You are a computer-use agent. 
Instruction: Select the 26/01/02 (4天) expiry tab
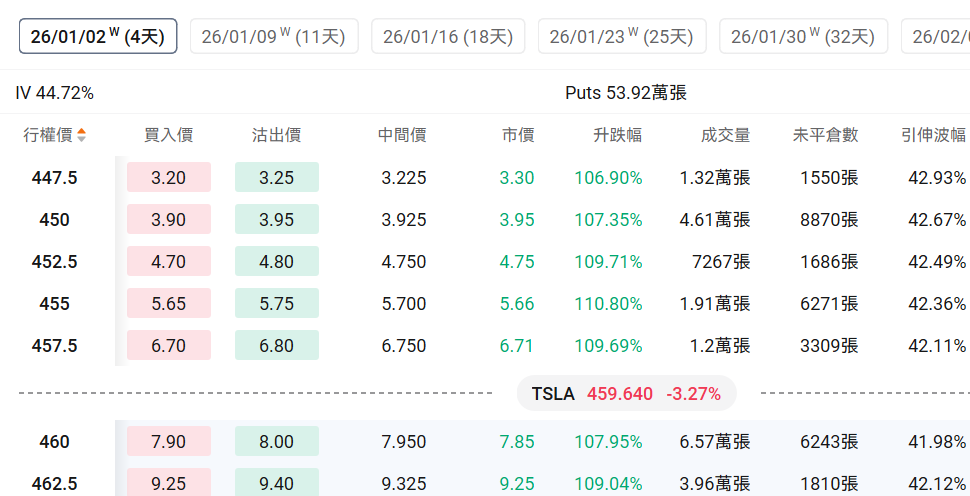(98, 37)
